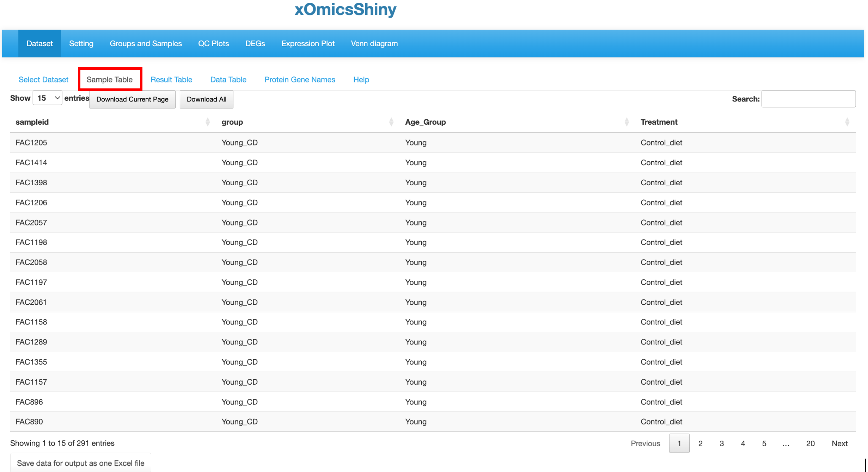
Task: Go to pagination page 5
Action: pyautogui.click(x=764, y=443)
